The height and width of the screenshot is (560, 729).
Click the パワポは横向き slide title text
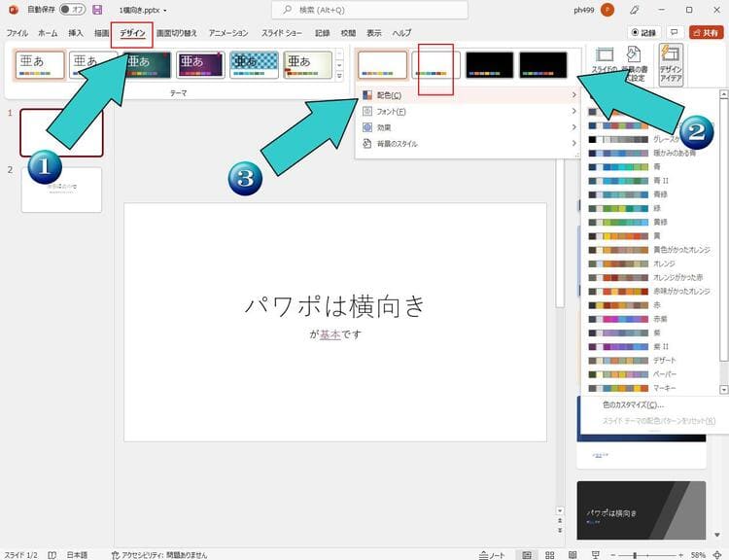334,306
